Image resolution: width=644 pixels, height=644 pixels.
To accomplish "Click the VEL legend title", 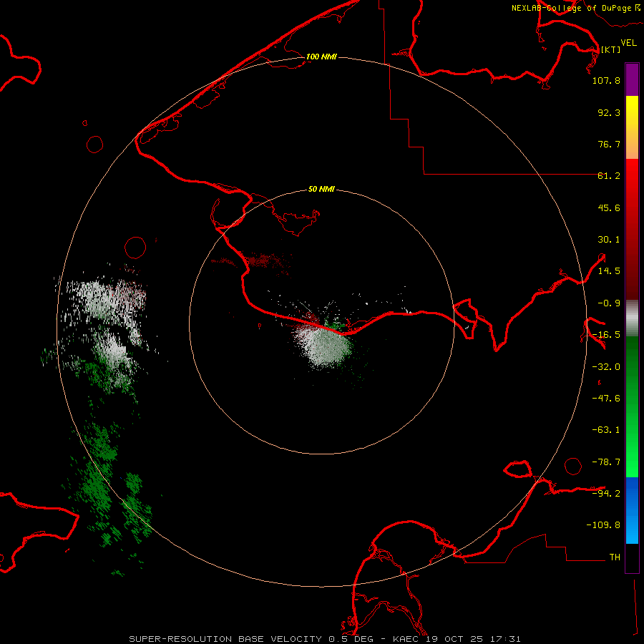I will 628,43.
